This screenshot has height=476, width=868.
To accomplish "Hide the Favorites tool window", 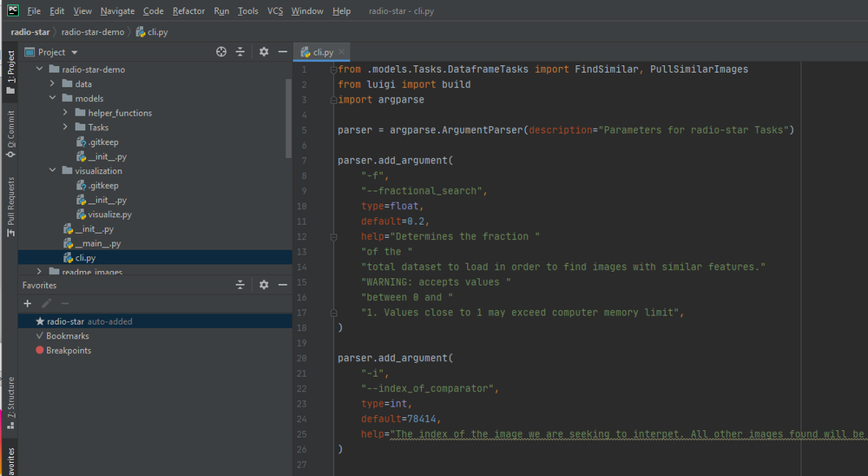I will pos(283,285).
